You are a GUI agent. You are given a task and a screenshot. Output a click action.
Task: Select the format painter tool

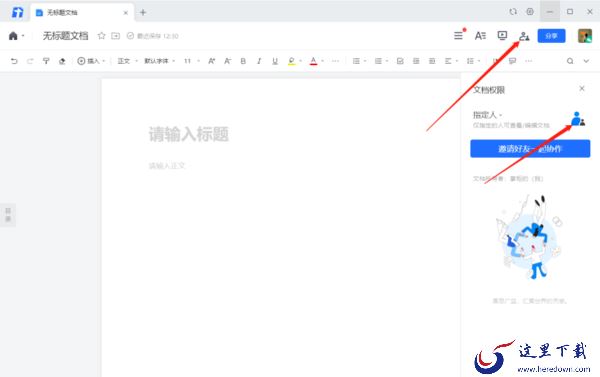click(x=46, y=61)
